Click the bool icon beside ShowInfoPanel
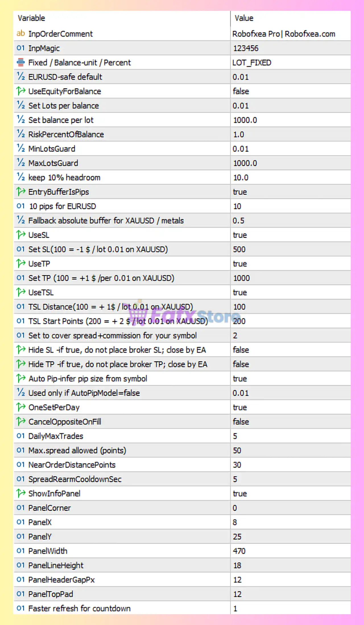 click(20, 493)
